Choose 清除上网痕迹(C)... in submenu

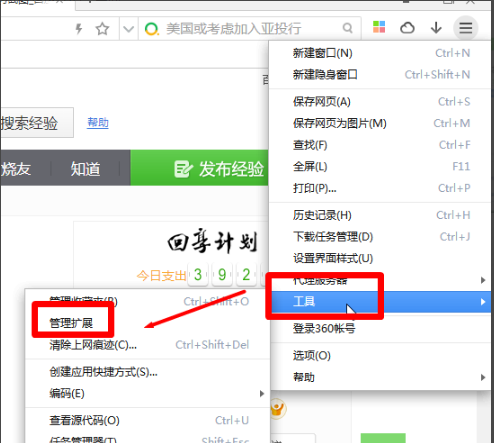coord(147,345)
